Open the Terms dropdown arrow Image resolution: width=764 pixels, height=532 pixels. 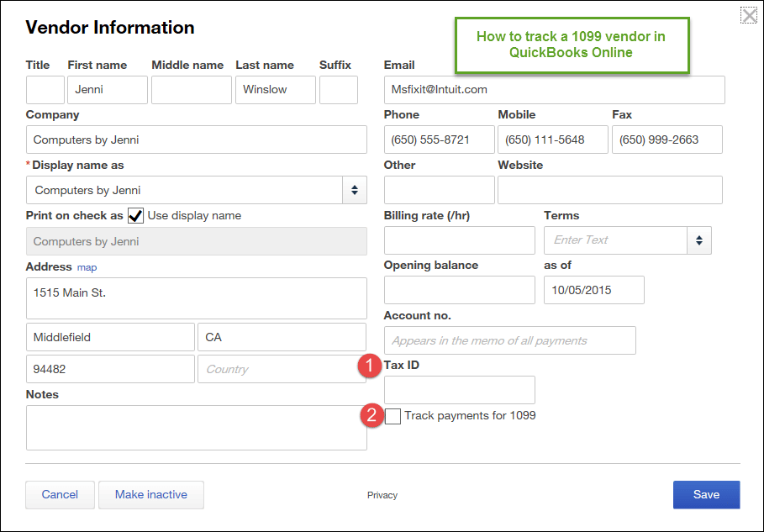coord(698,240)
